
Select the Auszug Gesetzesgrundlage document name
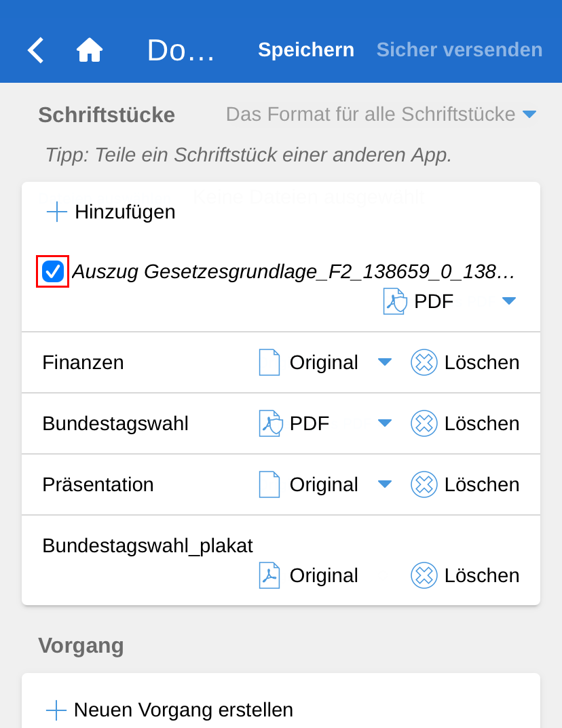(x=293, y=271)
